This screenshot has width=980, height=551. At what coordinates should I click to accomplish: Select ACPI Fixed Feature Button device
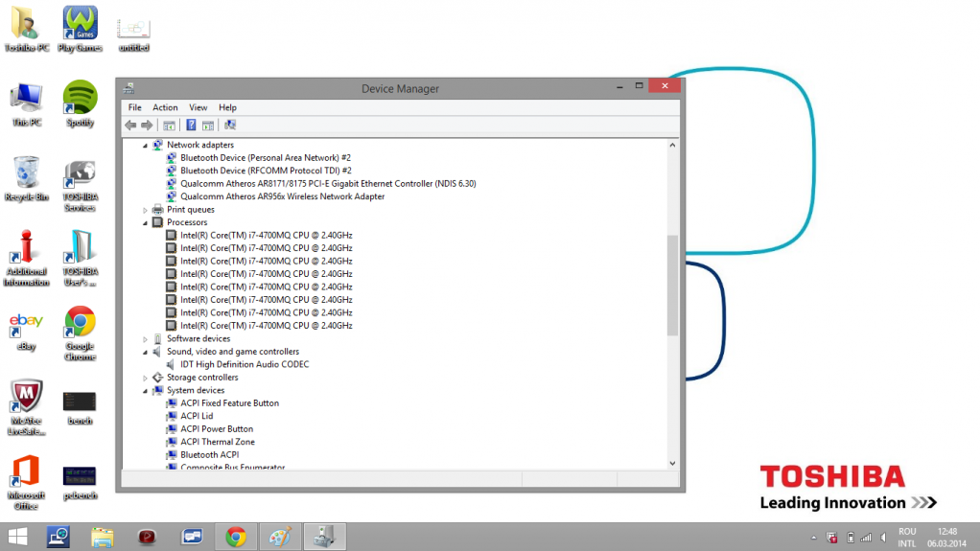click(x=229, y=402)
